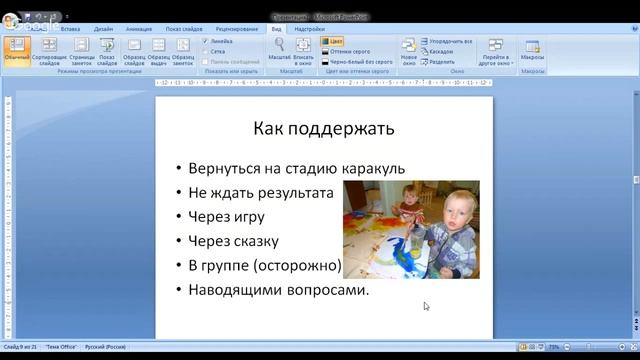Start Показ слайдов from the View ribbon
This screenshot has height=360, width=640.
[x=107, y=51]
